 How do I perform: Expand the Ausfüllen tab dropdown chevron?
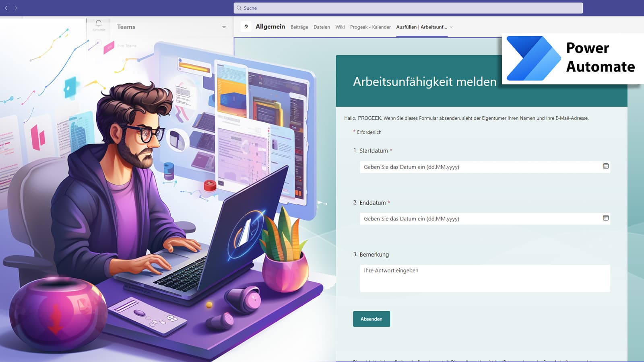(x=451, y=27)
